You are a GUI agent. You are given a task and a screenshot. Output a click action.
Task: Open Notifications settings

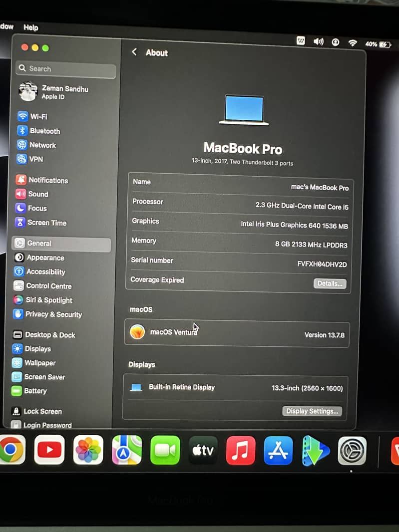click(x=42, y=180)
